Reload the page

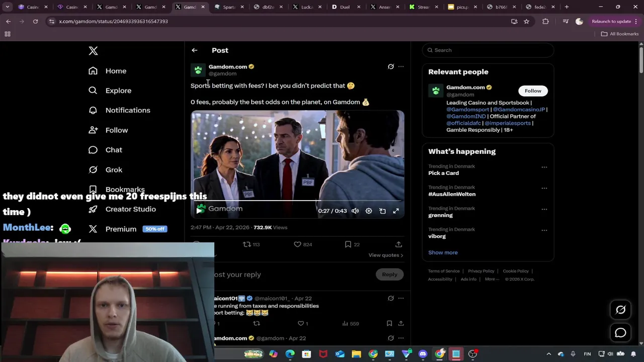pos(35,22)
